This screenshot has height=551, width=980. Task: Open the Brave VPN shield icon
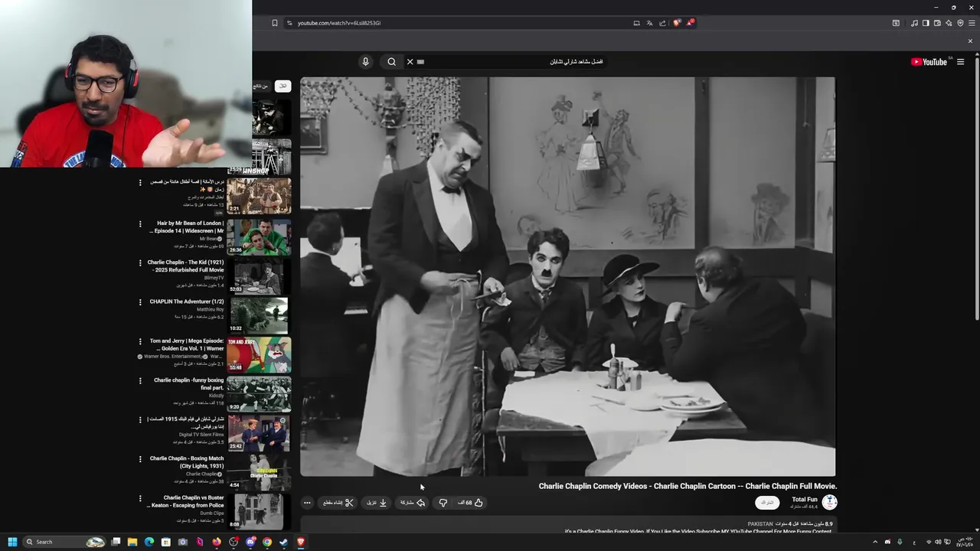click(960, 23)
